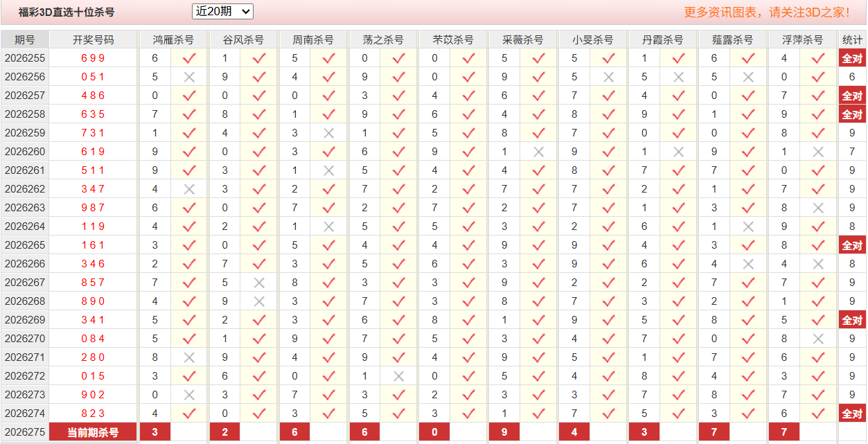Viewport: 868px width, 444px height.
Task: Select the 谷风 cross mark in row 2026267
Action: click(259, 283)
